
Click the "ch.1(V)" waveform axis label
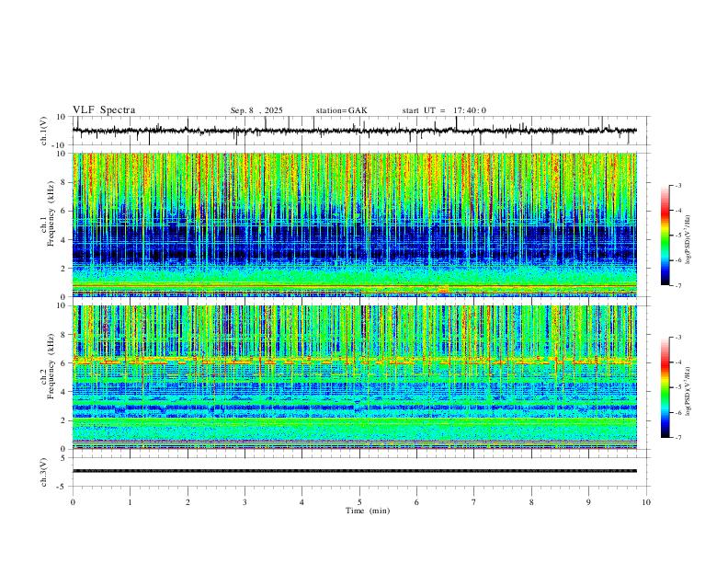point(44,131)
